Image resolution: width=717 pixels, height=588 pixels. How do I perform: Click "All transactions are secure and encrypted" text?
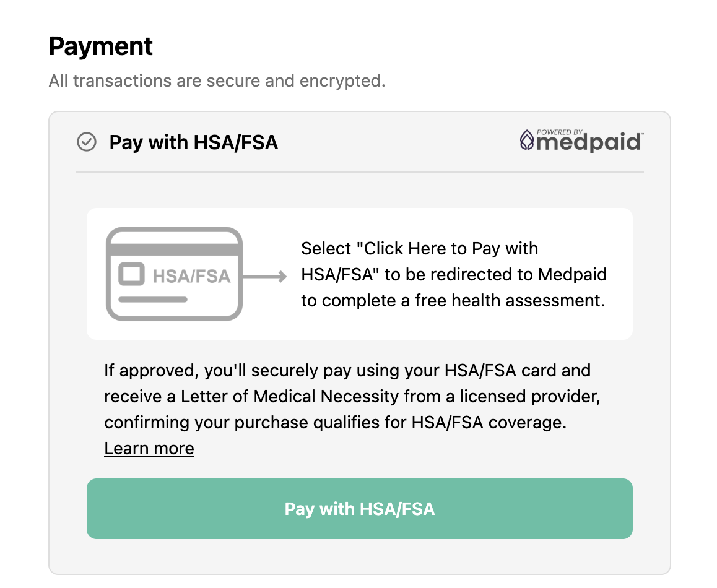tap(217, 81)
